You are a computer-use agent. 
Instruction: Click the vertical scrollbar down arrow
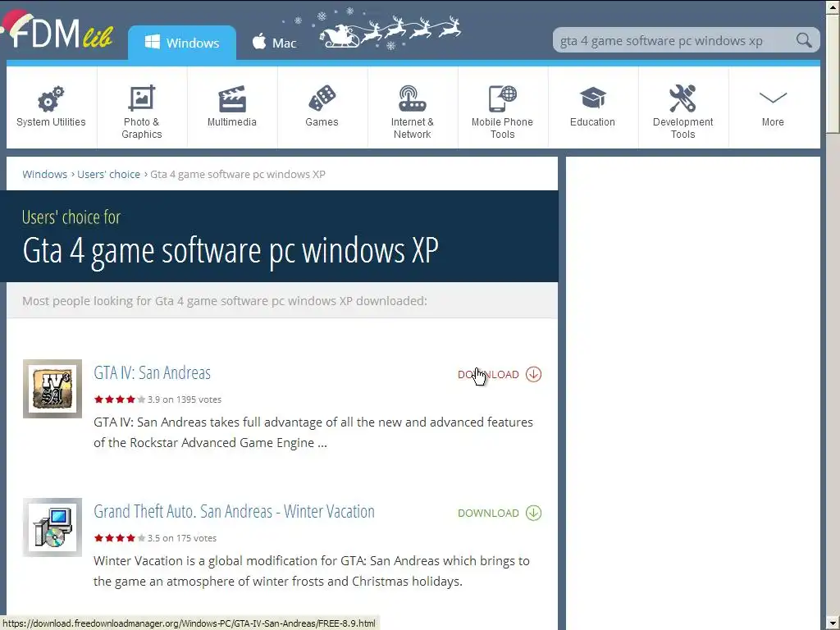click(x=833, y=623)
